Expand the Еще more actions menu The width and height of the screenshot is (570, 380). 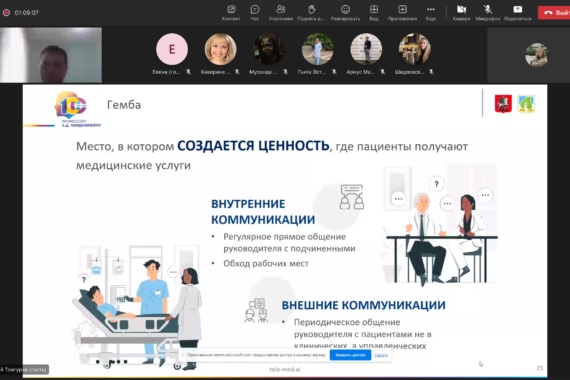[431, 9]
